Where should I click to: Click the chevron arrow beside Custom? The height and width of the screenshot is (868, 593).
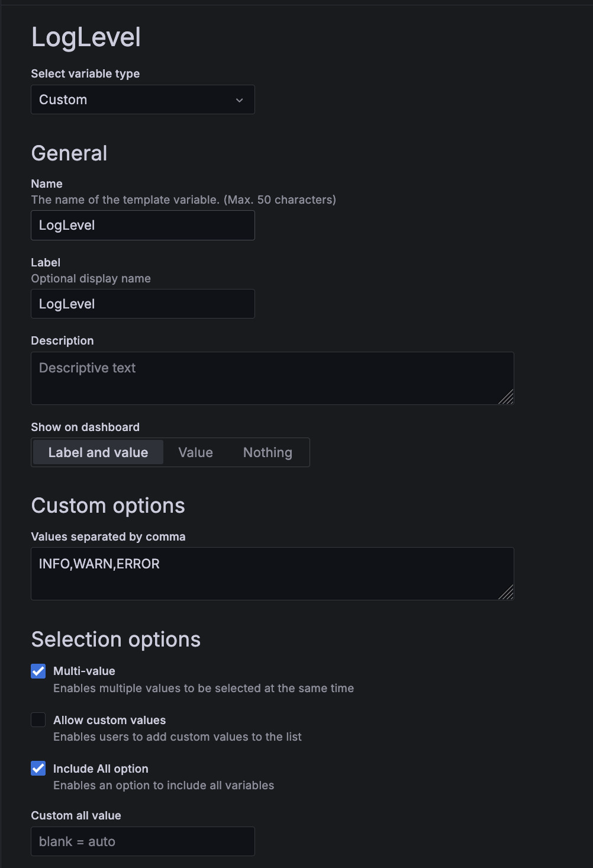(240, 100)
